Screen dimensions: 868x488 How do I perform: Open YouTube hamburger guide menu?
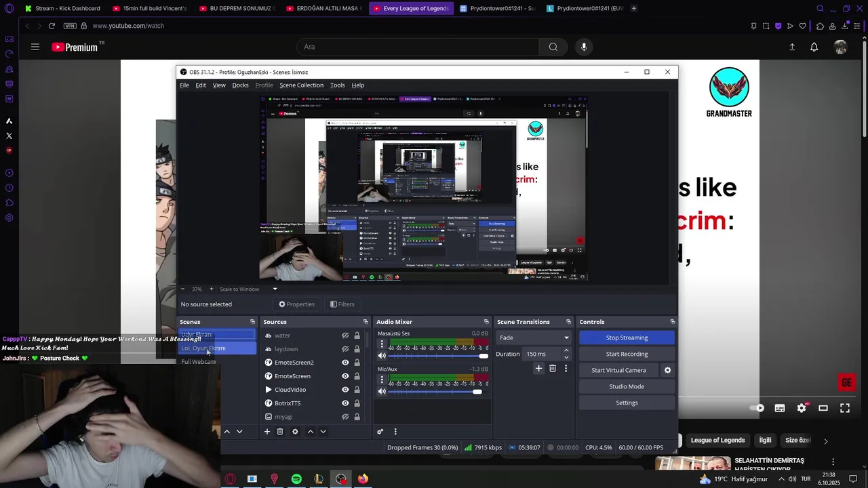(x=35, y=47)
